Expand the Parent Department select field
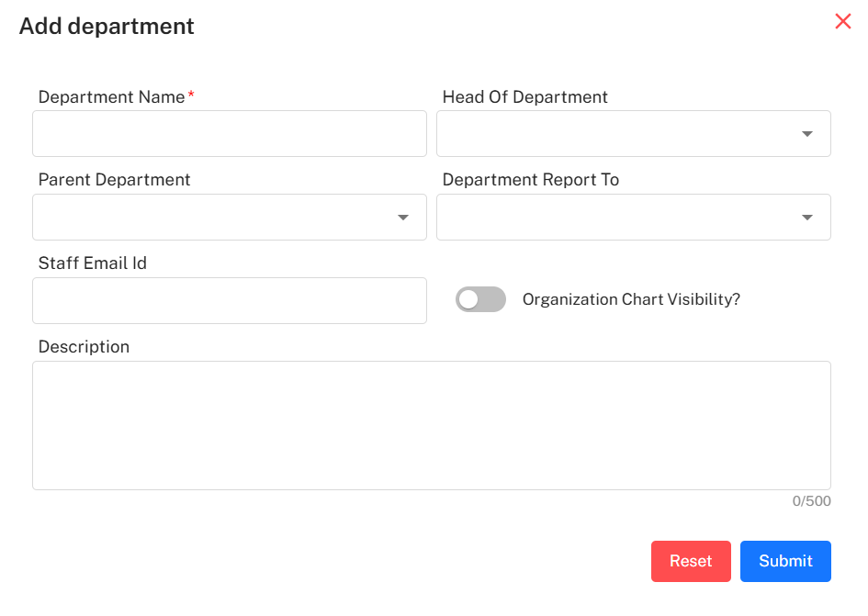 tap(211, 218)
